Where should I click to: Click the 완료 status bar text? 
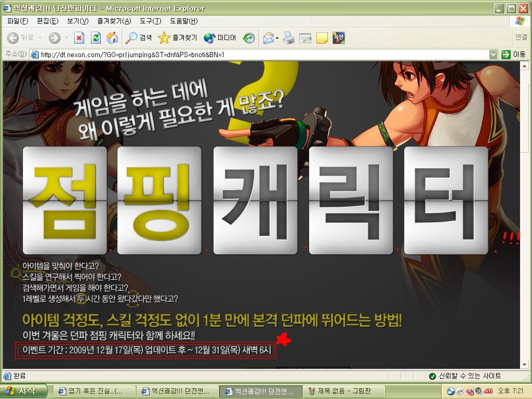(19, 376)
